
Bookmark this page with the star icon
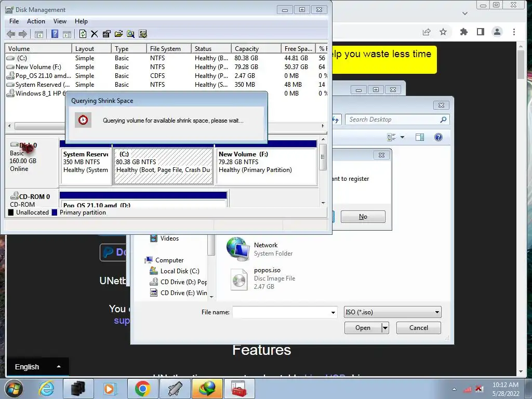[x=443, y=32]
